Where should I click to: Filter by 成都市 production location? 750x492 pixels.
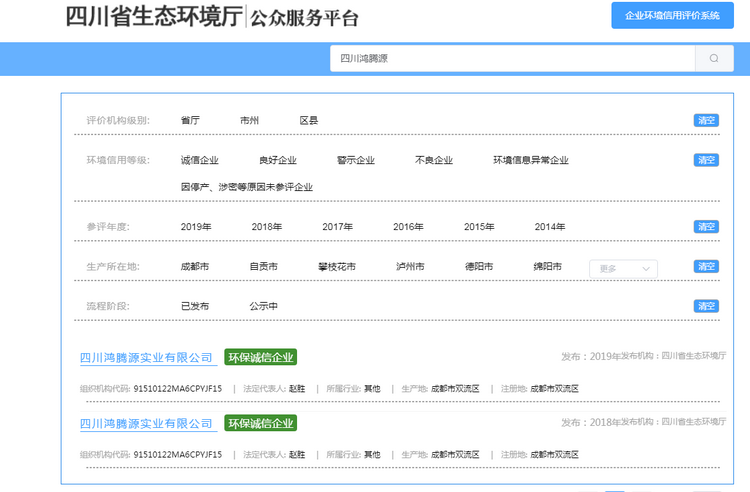pyautogui.click(x=194, y=267)
